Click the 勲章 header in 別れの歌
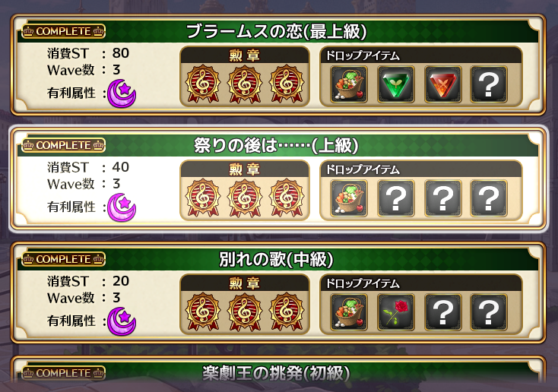The image size is (558, 392). click(245, 283)
